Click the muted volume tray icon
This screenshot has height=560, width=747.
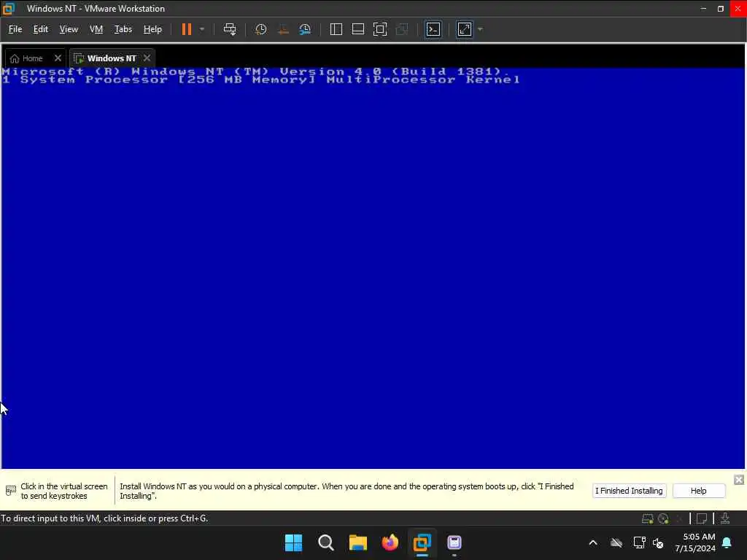pos(659,542)
